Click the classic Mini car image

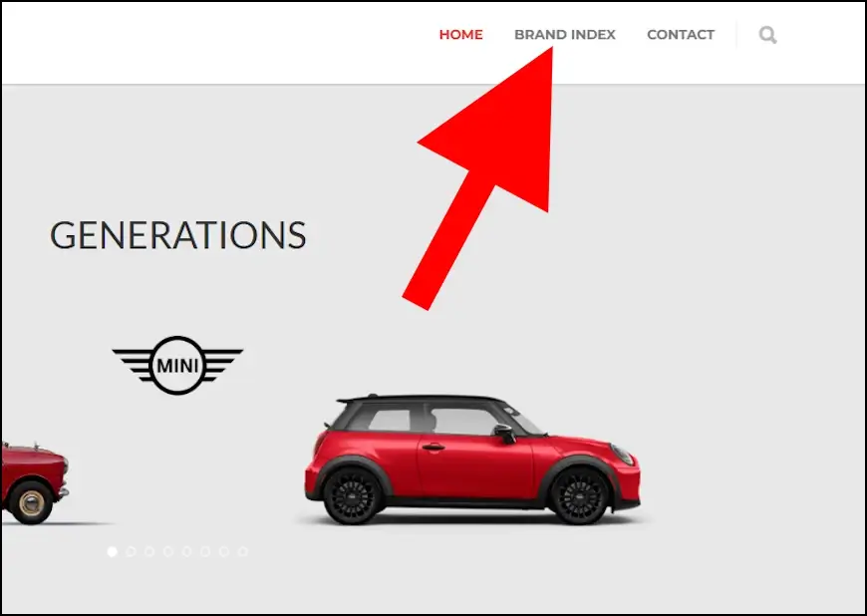[34, 482]
